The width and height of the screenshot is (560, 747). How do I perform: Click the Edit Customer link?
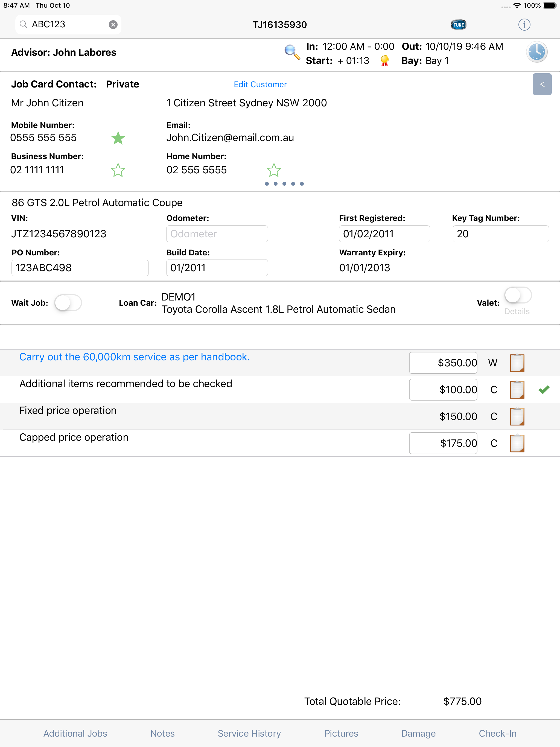click(x=260, y=84)
